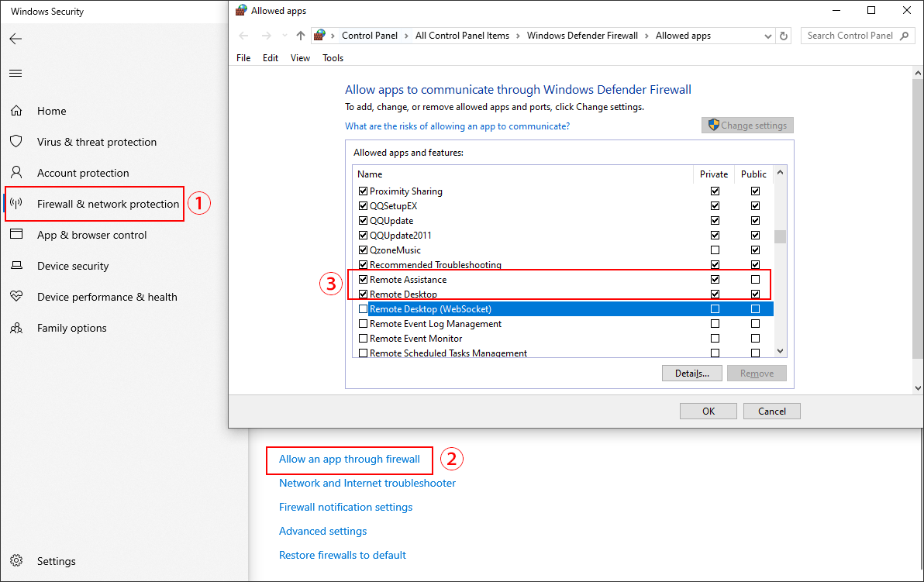
Task: Click the list scroll up arrow
Action: coord(781,173)
